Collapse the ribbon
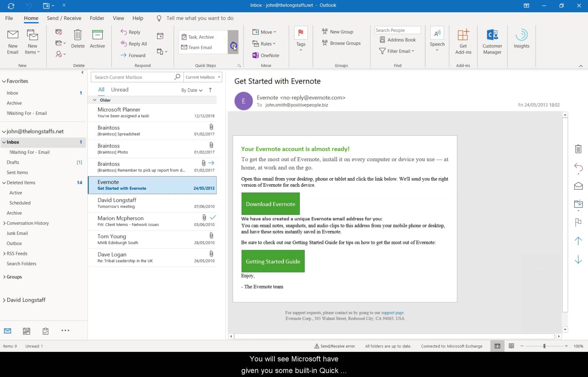Screen dimensions: 588x377 click(x=581, y=66)
